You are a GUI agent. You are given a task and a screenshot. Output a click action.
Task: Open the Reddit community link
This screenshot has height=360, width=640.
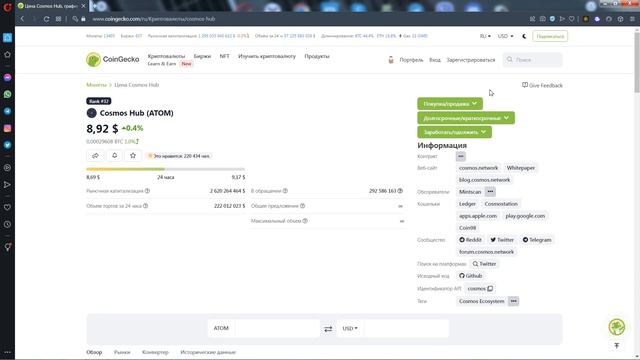click(x=470, y=240)
